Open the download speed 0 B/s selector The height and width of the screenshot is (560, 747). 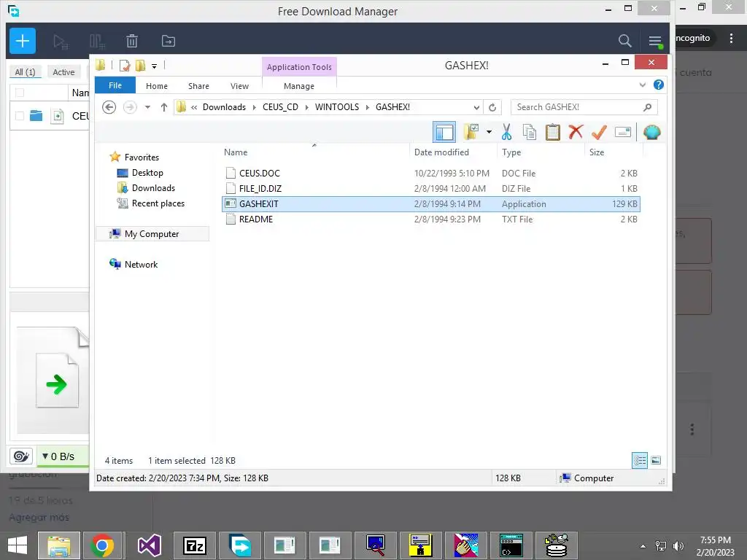(x=63, y=456)
